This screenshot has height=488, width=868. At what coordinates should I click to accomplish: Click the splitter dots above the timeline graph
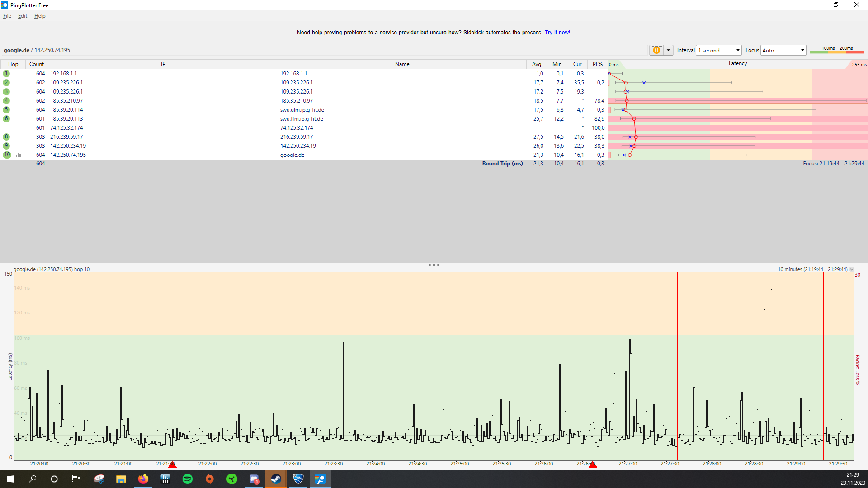pyautogui.click(x=434, y=265)
